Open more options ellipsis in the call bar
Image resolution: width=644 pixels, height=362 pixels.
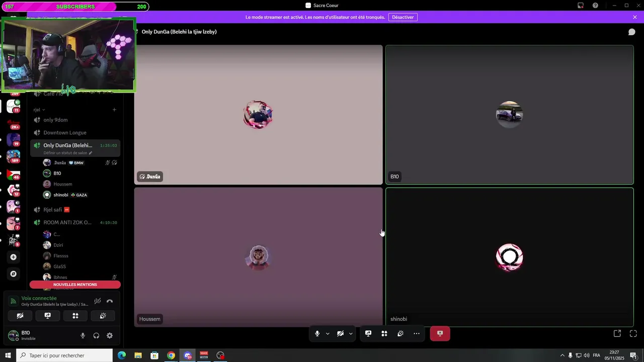click(417, 333)
